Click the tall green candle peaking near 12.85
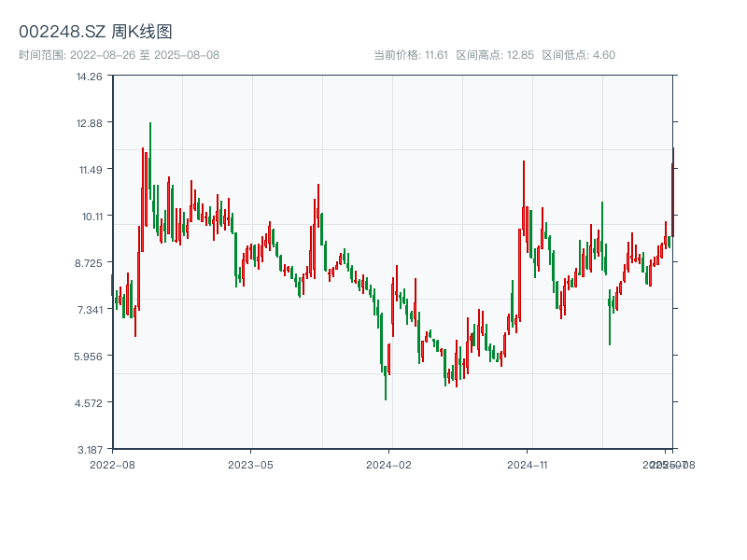Image resolution: width=747 pixels, height=560 pixels. tap(150, 161)
